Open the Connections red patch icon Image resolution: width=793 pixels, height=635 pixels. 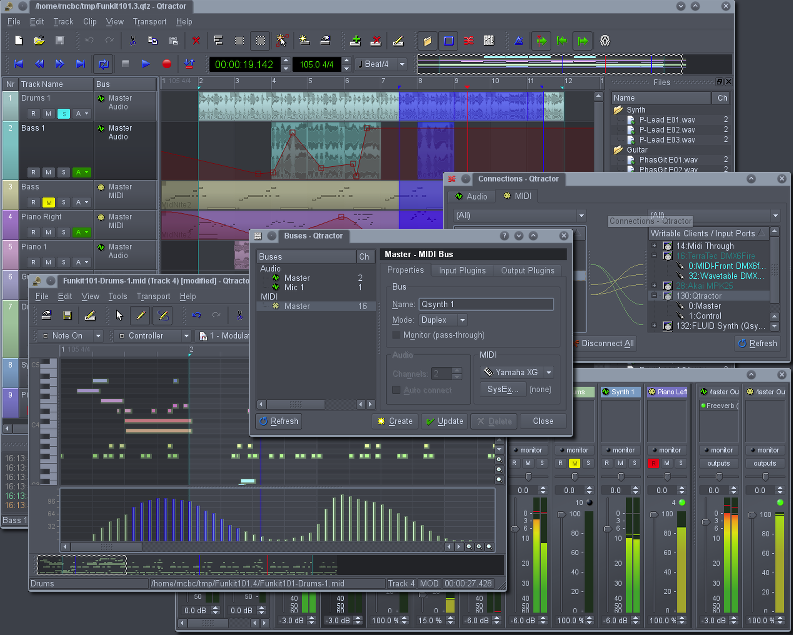click(469, 40)
